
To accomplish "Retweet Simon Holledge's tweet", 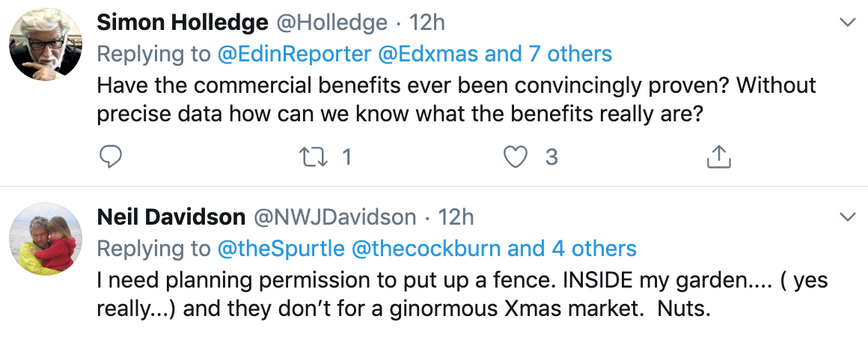I will tap(313, 157).
